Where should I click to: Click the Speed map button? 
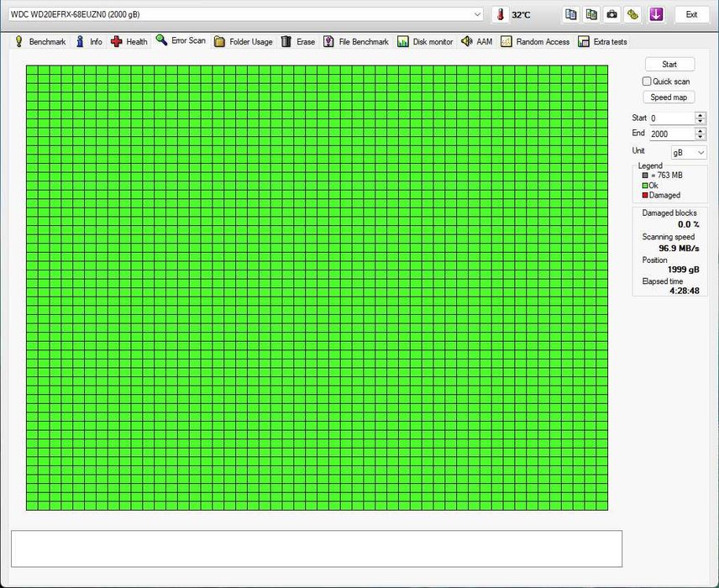pos(669,97)
